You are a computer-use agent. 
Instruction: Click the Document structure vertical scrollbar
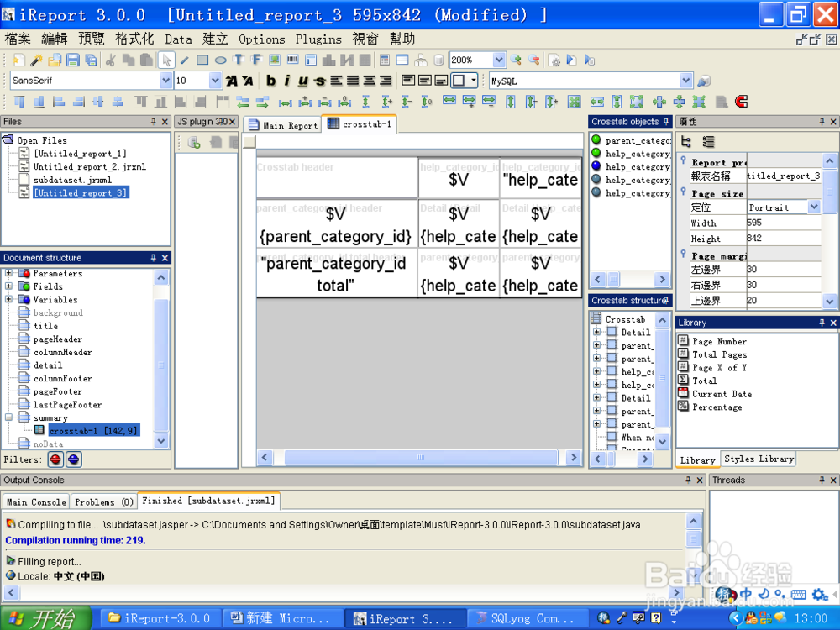click(x=161, y=365)
